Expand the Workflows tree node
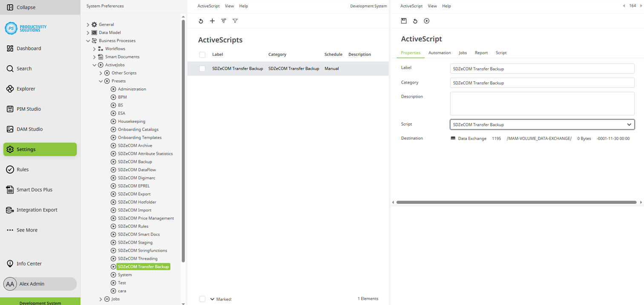Viewport: 644px width, 305px height. (94, 49)
